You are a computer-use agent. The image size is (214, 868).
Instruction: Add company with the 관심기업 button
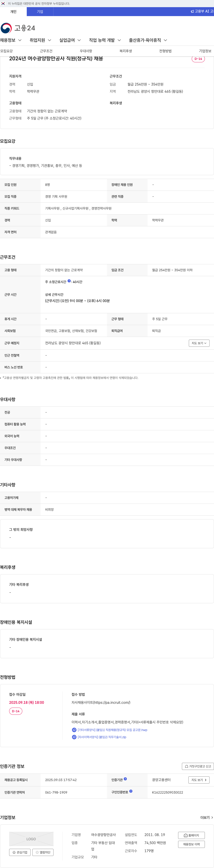(20, 852)
